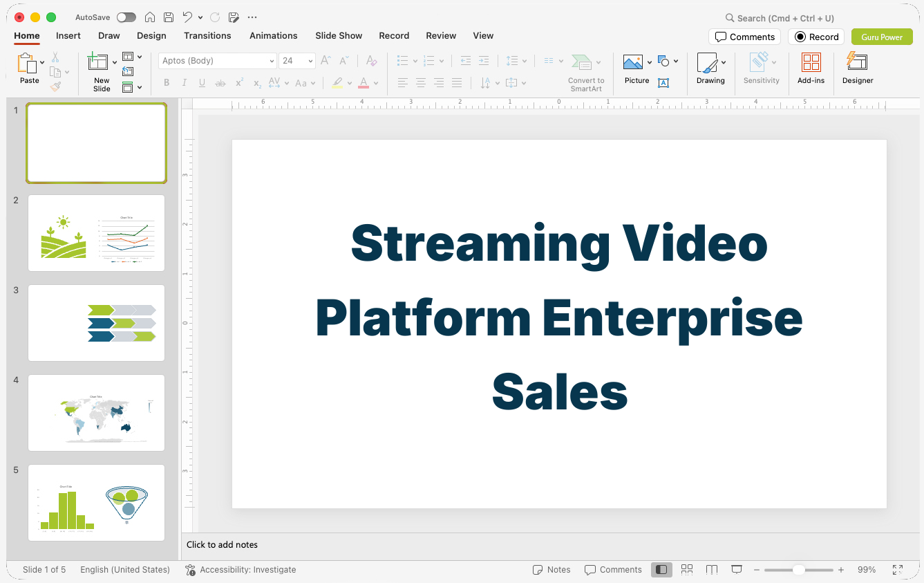
Task: Increase font size
Action: (326, 61)
